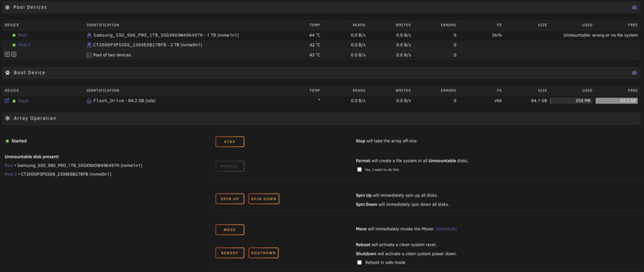The image size is (644, 272).
Task: Click the btrfs file system value
Action: click(x=497, y=35)
